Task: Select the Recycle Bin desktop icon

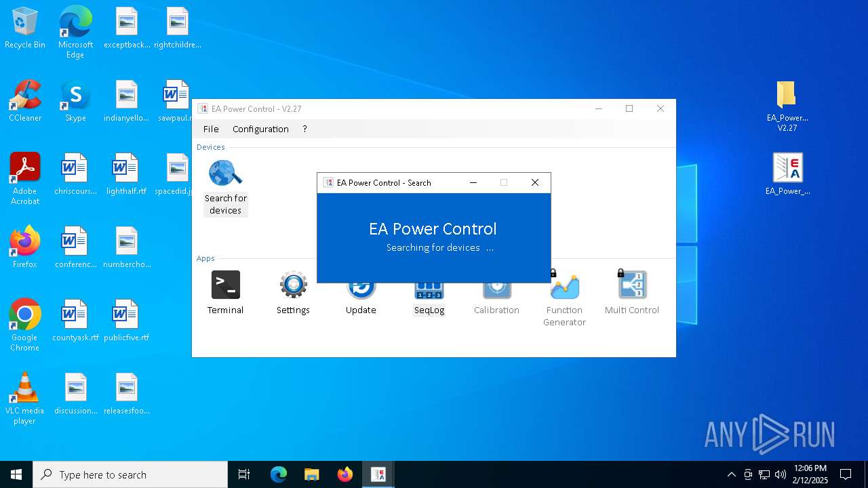Action: pyautogui.click(x=25, y=27)
